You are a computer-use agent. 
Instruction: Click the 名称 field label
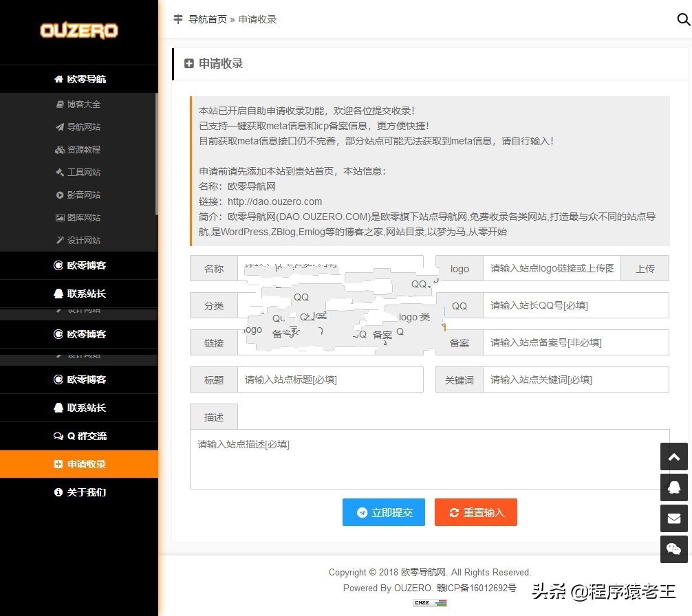(214, 268)
